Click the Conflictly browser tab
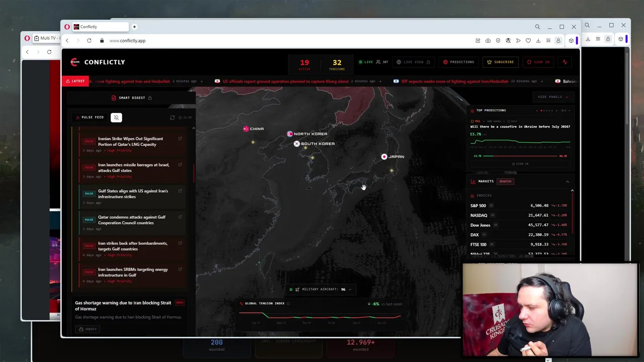Image resolution: width=644 pixels, height=362 pixels. coord(100,27)
